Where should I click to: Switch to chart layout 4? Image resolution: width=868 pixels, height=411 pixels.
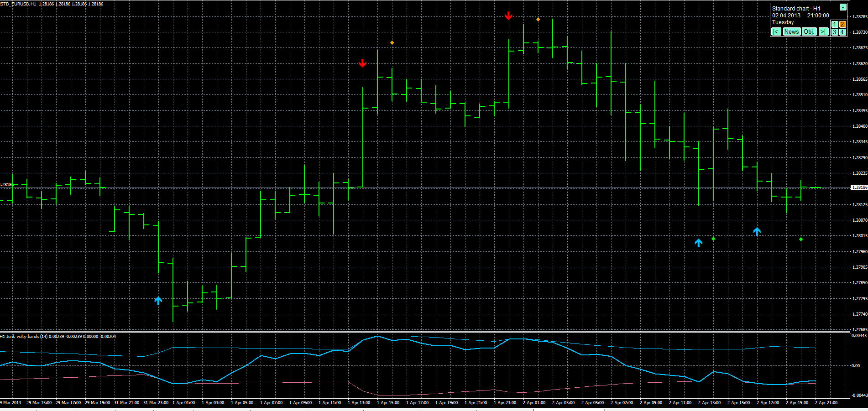click(842, 32)
